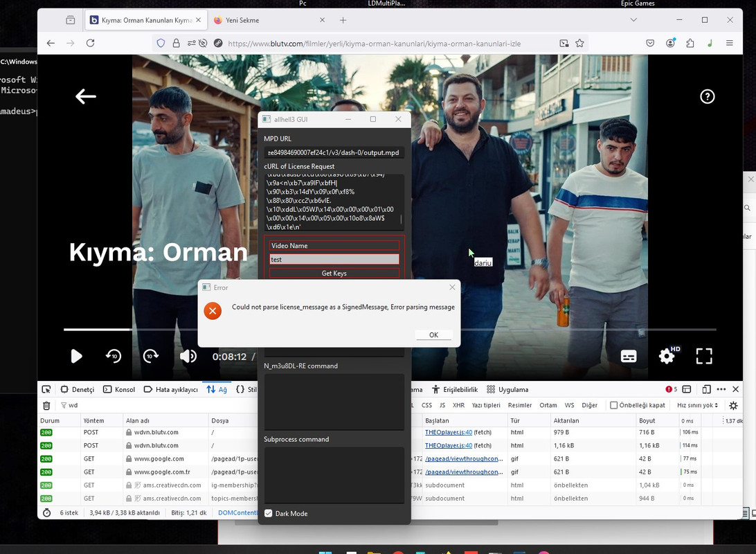Image resolution: width=756 pixels, height=554 pixels.
Task: Open the Firefox hamburger menu
Action: (x=730, y=44)
